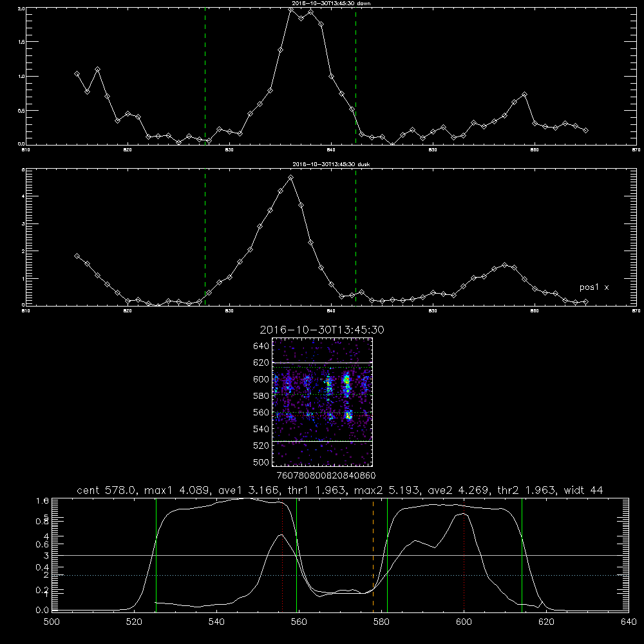
Task: Click the right green dashed line in dusk plot
Action: click(x=355, y=237)
